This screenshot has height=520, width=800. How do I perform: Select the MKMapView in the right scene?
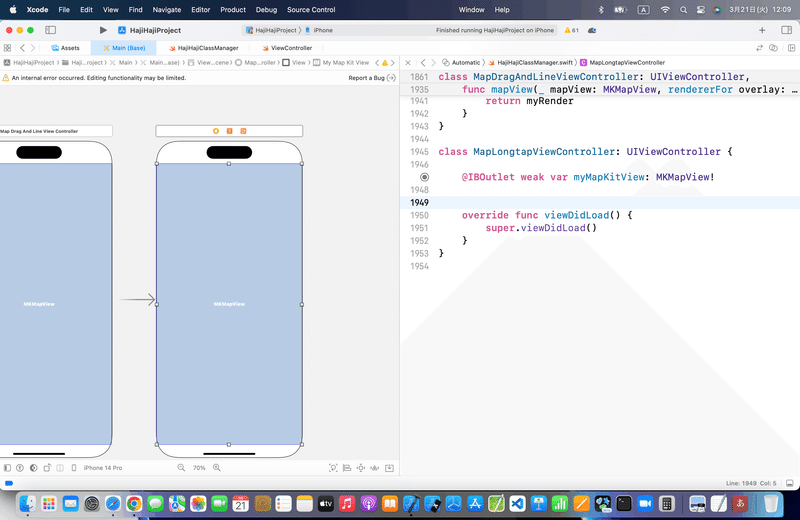pos(229,304)
